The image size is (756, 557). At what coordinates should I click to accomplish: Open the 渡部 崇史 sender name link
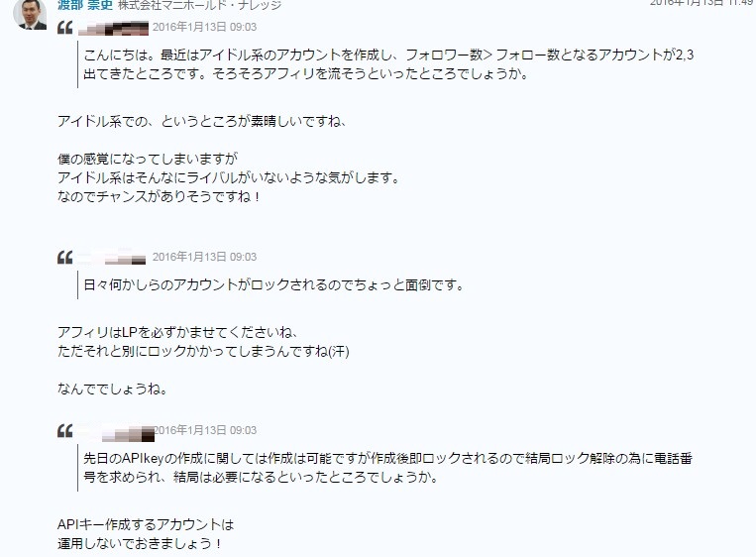[85, 5]
